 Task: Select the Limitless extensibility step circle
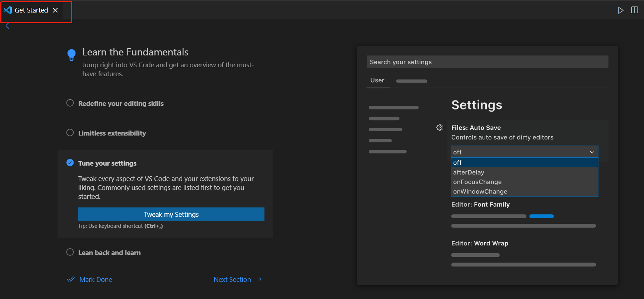[x=70, y=133]
